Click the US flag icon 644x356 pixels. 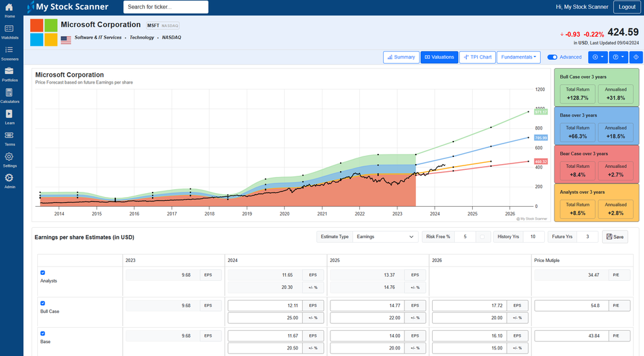pos(66,40)
